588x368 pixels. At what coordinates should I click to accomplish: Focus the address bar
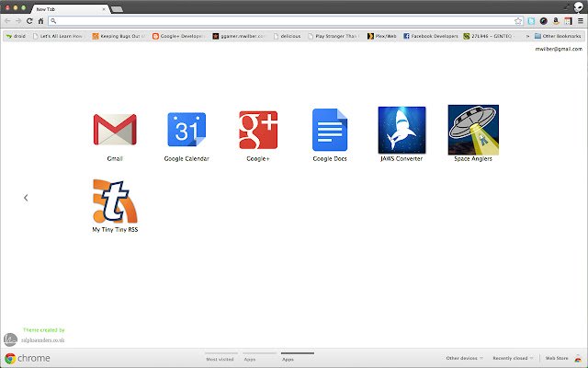(x=285, y=21)
